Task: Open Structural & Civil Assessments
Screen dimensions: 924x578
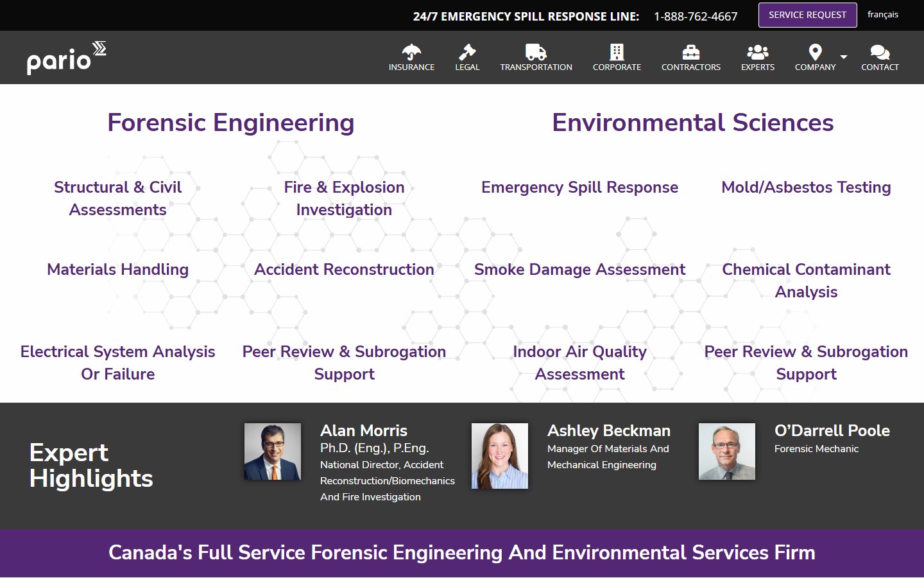Action: coord(118,198)
